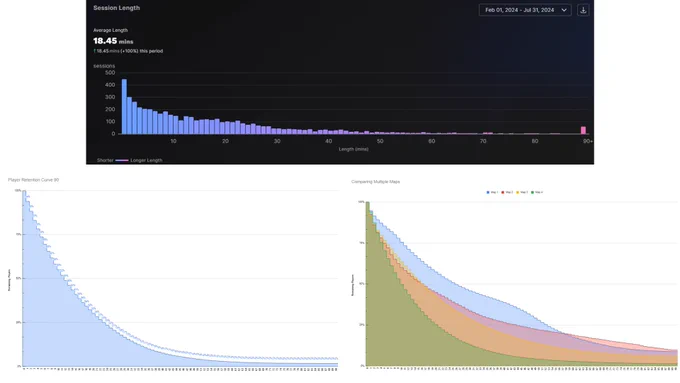Download the Session Length chart data
Screen dimensions: 680x383
click(583, 10)
